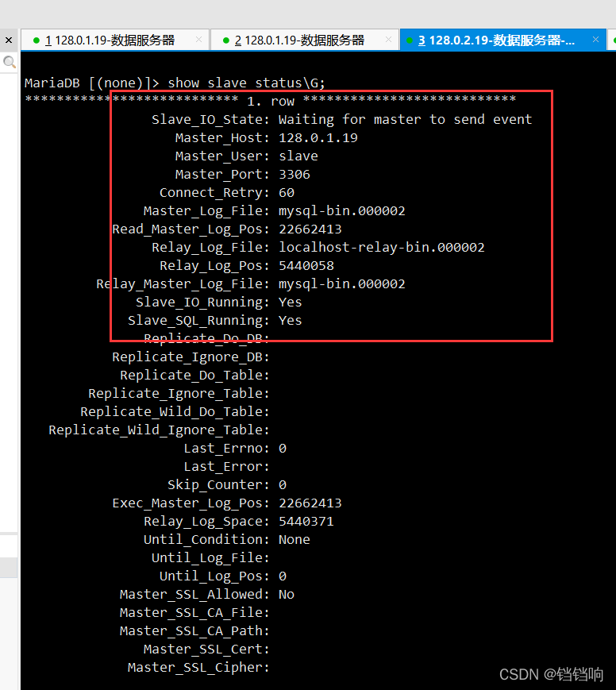This screenshot has width=616, height=690.
Task: Click the Last_Error label
Action: [226, 466]
